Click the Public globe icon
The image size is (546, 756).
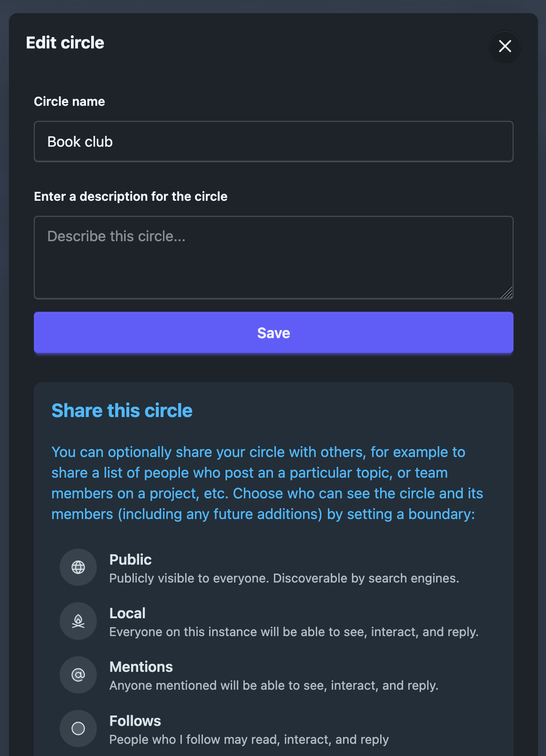point(78,567)
